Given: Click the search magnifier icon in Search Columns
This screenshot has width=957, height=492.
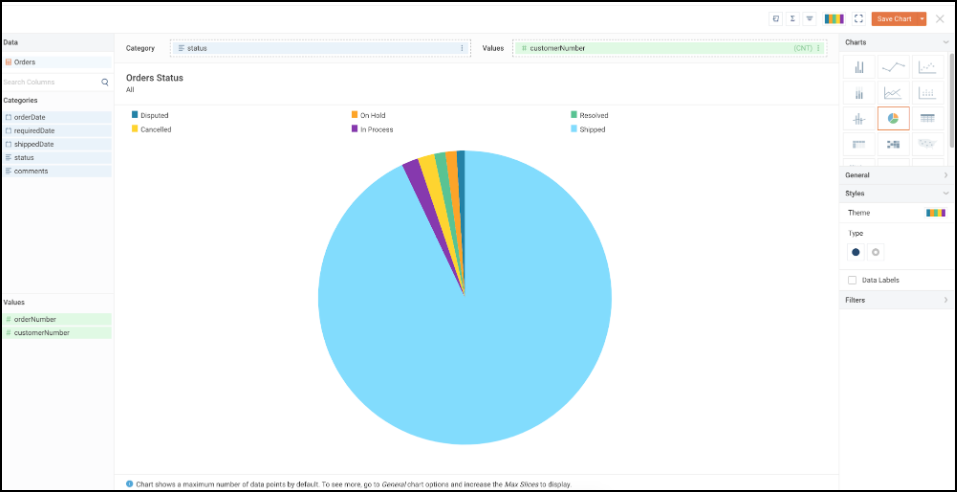Looking at the screenshot, I should click(x=105, y=82).
